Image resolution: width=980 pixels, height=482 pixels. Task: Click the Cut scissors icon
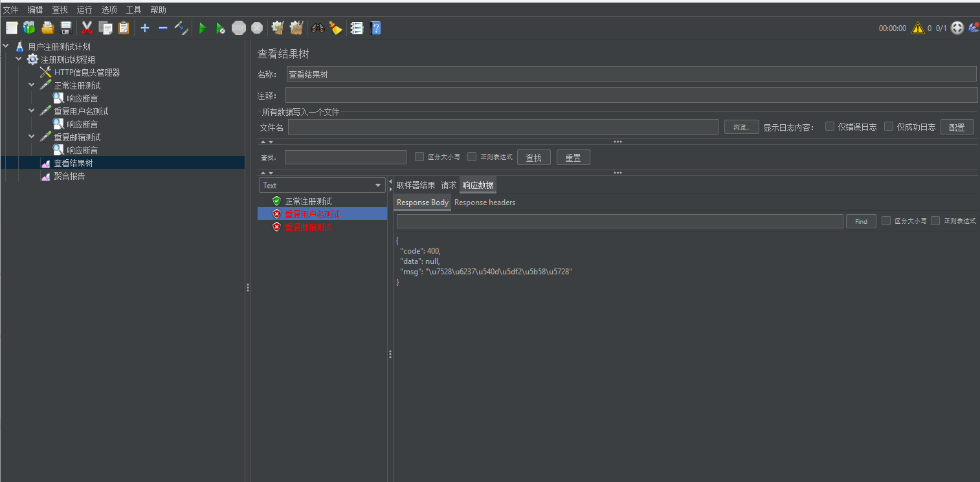(87, 28)
